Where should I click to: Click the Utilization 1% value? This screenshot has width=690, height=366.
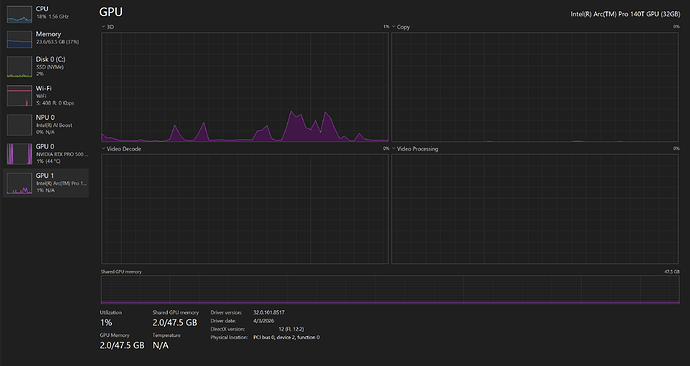coord(106,322)
